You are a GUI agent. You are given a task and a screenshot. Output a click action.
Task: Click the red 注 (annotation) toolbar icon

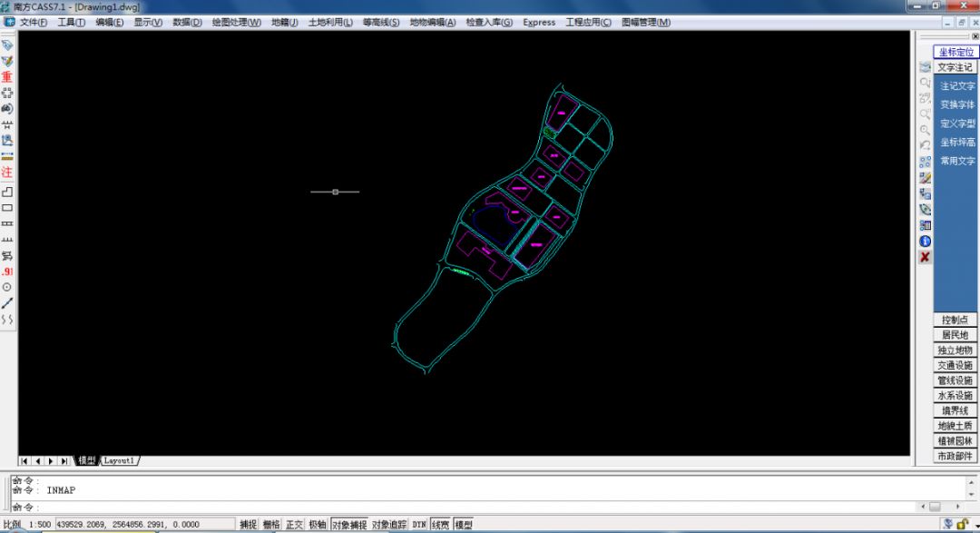pyautogui.click(x=7, y=172)
